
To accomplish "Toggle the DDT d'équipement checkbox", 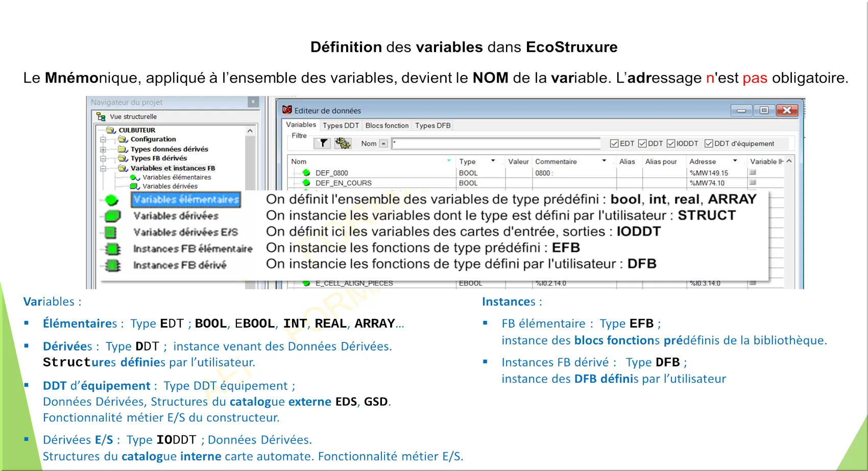I will (x=709, y=143).
